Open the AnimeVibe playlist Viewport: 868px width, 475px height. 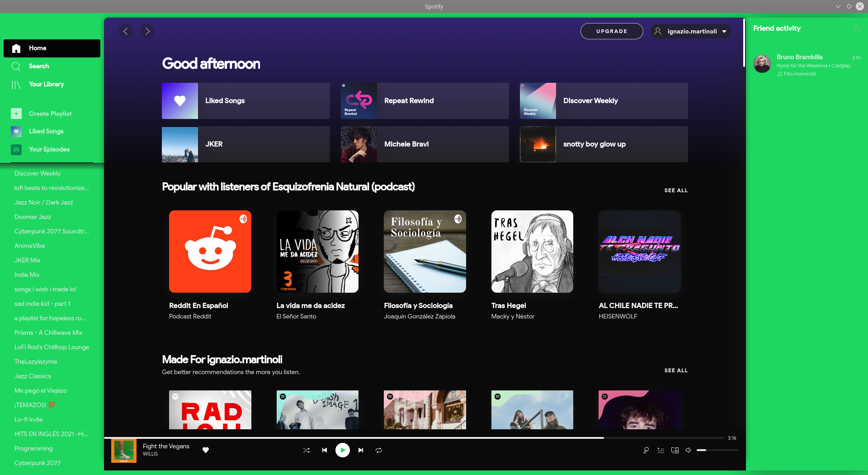pyautogui.click(x=30, y=246)
